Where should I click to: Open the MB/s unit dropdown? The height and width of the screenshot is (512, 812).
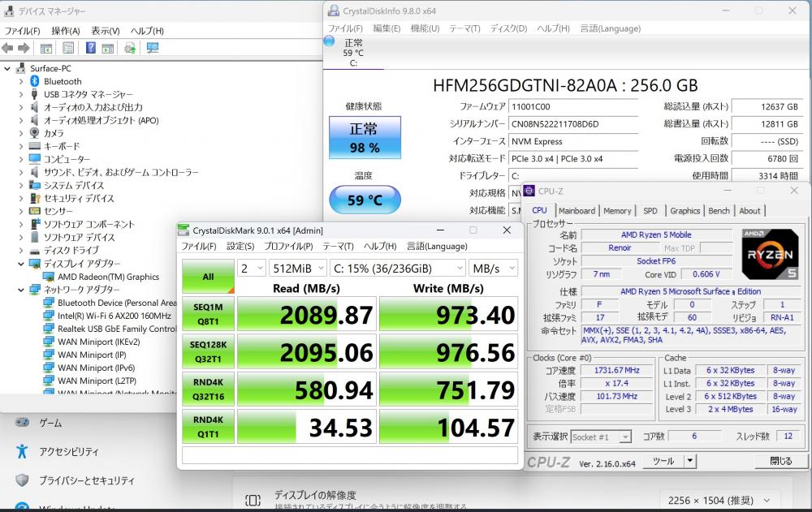click(x=493, y=268)
